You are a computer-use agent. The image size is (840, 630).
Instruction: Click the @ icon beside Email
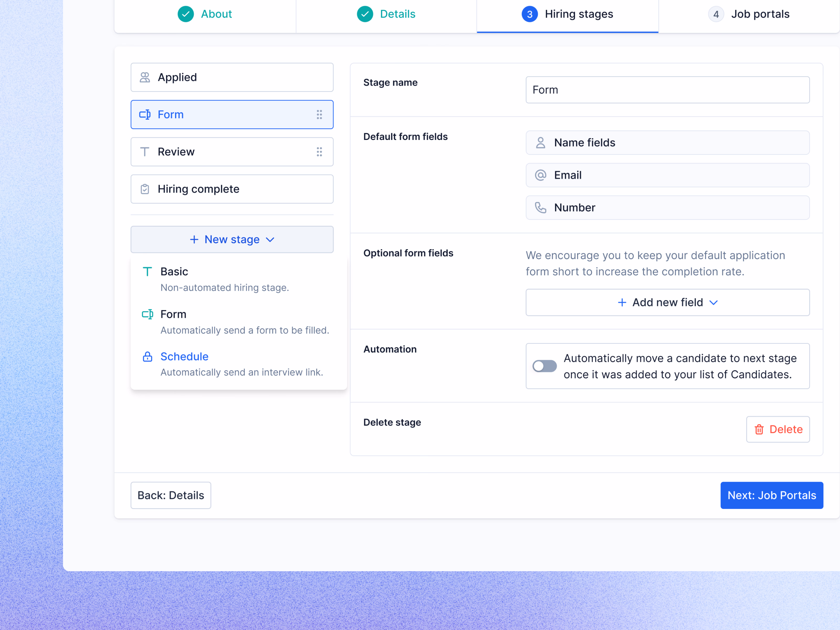pyautogui.click(x=540, y=175)
